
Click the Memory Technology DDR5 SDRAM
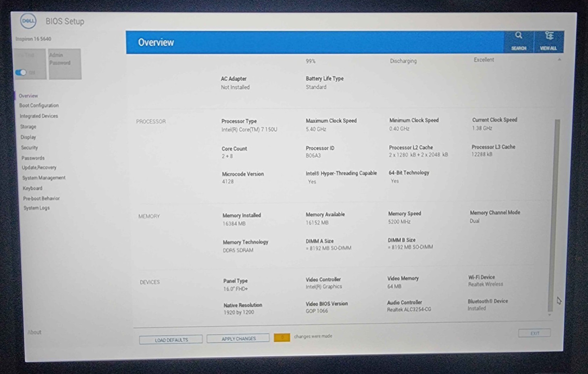[238, 250]
